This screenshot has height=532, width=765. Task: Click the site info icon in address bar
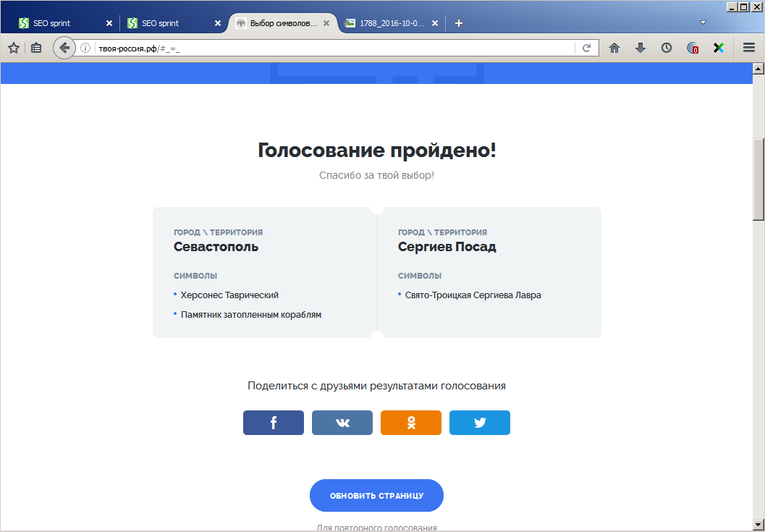tap(85, 48)
